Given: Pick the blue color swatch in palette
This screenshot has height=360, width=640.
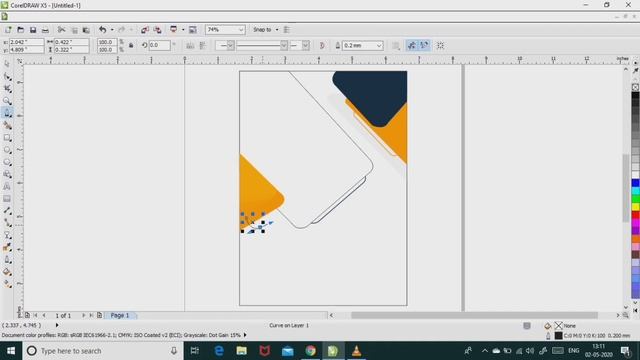Looking at the screenshot, I should [x=636, y=183].
